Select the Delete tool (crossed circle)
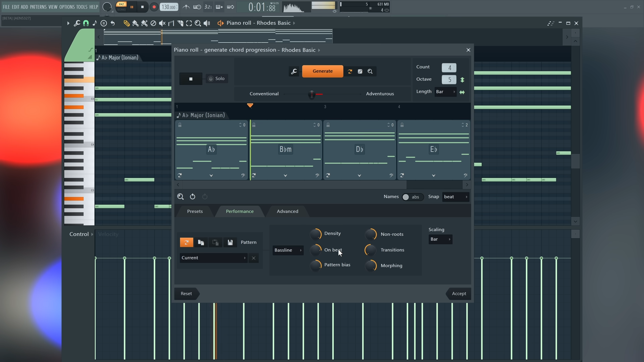This screenshot has height=362, width=644. click(x=153, y=23)
